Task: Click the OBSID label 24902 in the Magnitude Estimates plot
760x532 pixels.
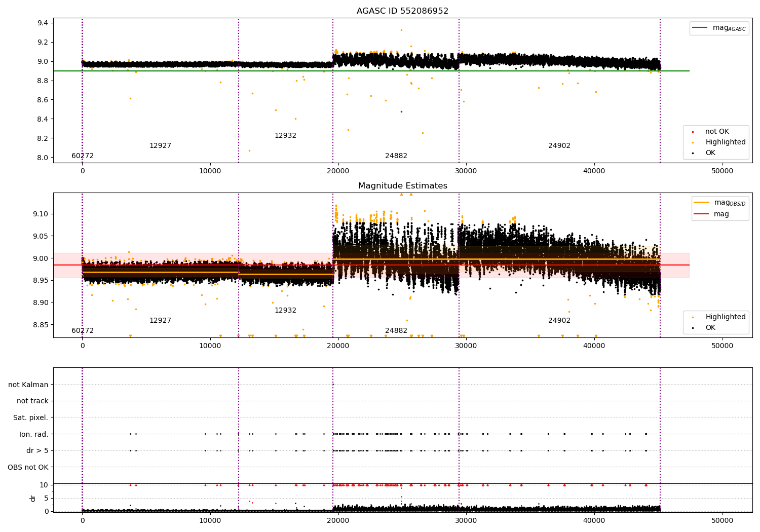Action: click(x=559, y=321)
